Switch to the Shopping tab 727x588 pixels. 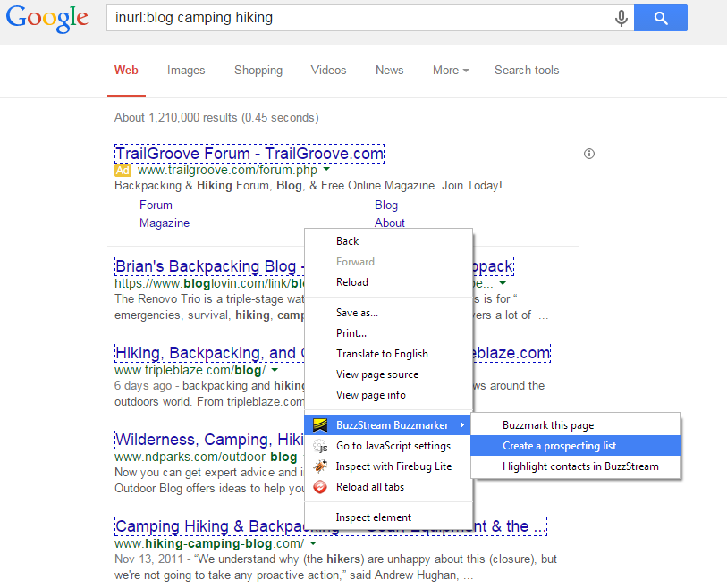258,70
